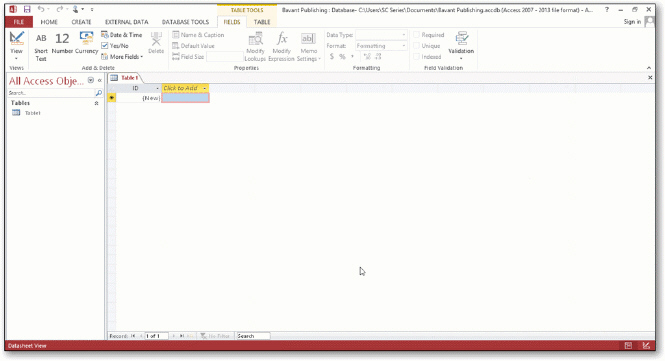Click the record Search box at bottom
This screenshot has width=665, height=361.
[x=253, y=336]
